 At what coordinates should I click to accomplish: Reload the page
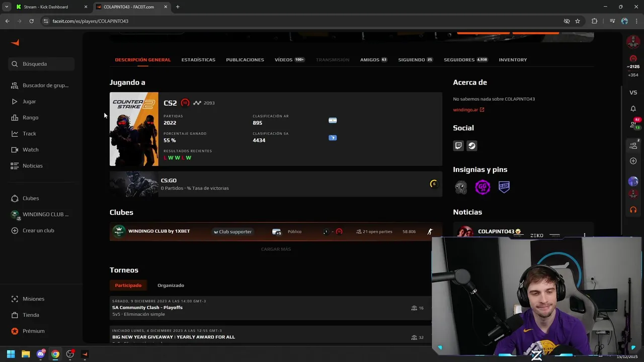31,21
